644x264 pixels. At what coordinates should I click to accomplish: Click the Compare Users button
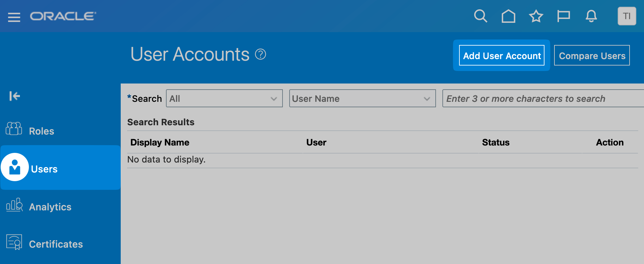pyautogui.click(x=592, y=56)
